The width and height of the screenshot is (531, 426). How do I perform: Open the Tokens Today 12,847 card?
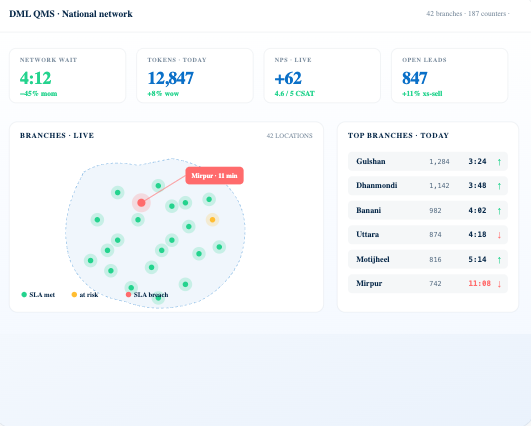[x=195, y=76]
